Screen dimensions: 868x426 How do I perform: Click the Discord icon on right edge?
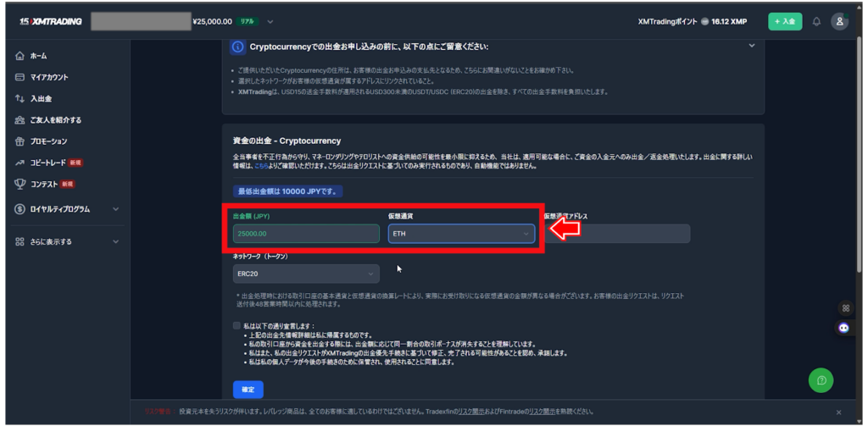click(x=843, y=328)
